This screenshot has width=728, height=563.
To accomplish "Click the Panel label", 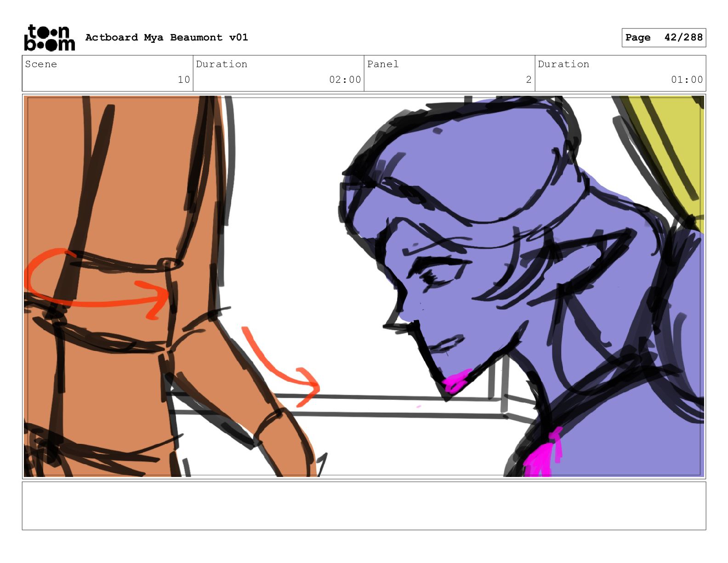I will [x=383, y=64].
